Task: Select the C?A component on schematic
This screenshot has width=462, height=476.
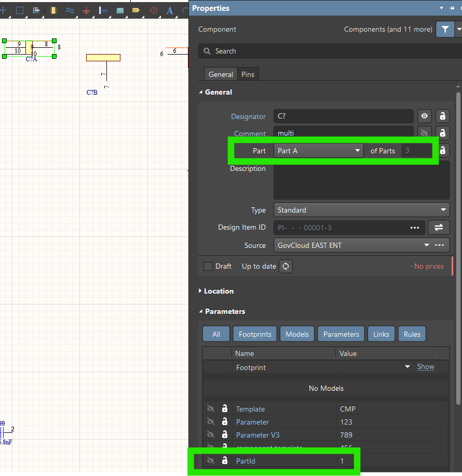Action: (30, 48)
